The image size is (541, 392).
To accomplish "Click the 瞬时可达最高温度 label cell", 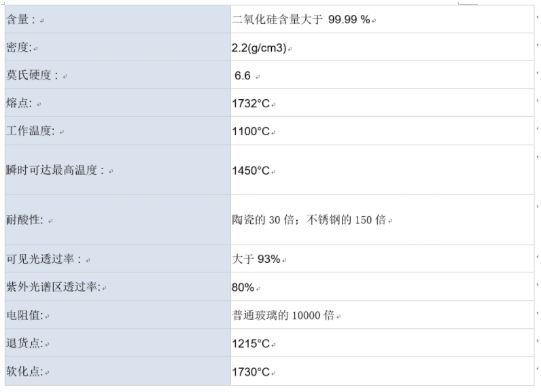I will [118, 170].
